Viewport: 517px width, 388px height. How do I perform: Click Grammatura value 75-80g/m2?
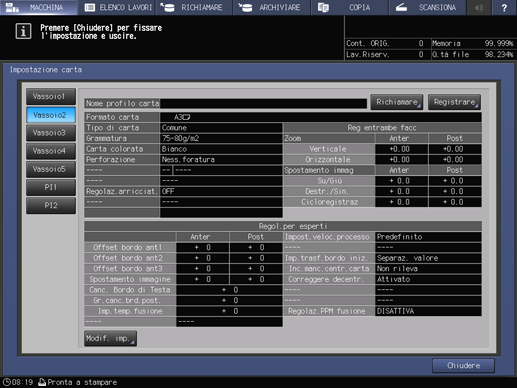[221, 138]
